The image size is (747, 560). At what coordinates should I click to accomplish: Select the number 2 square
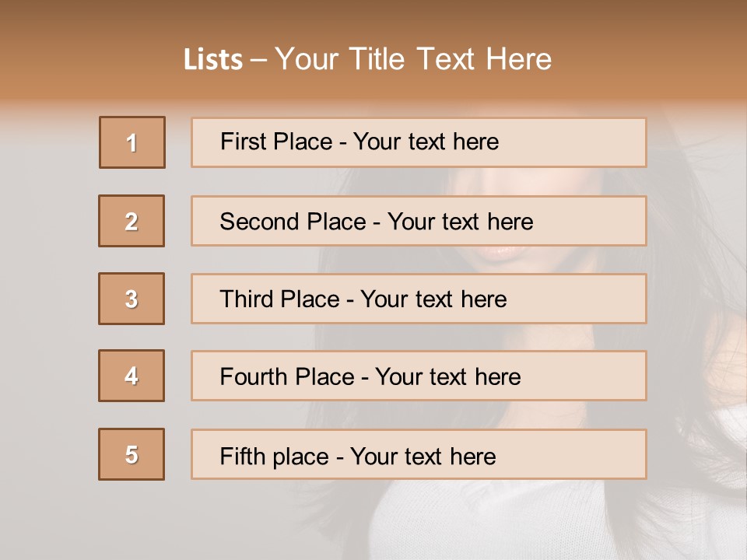point(132,221)
